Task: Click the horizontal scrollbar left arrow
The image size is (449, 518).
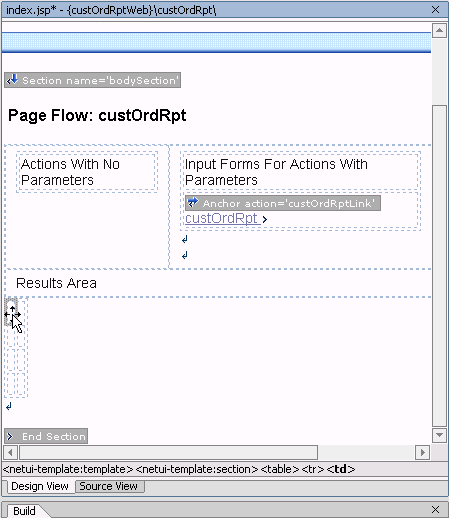Action: click(x=11, y=452)
